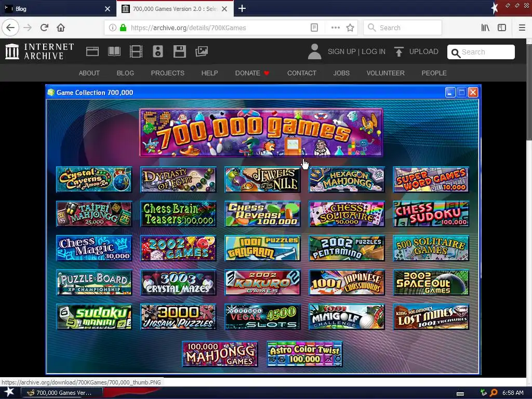Launch Hexagon Mahjongg game
Screen dimensions: 532x399
347,179
